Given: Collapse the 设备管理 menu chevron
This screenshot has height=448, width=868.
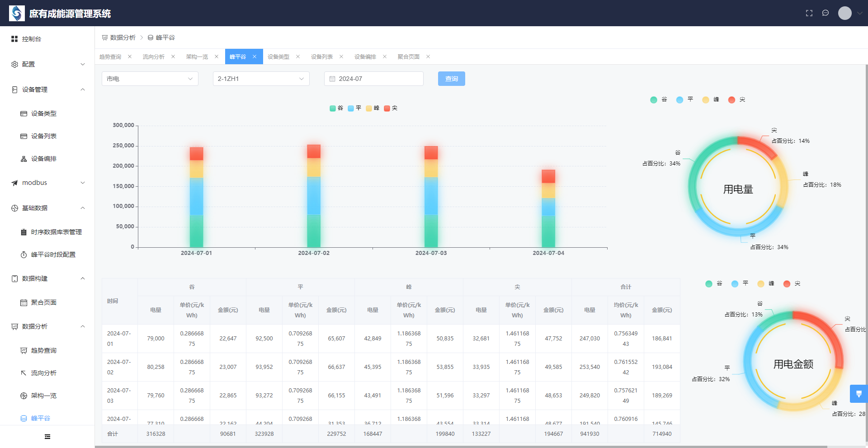Looking at the screenshot, I should 83,90.
